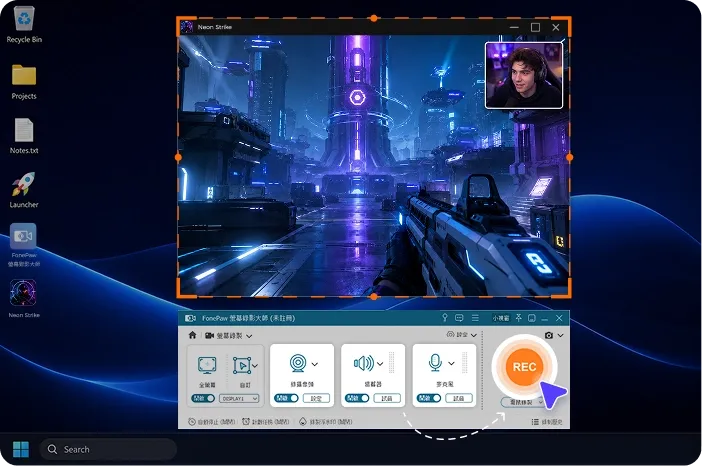Toggle the full screen display switch

pos(203,398)
